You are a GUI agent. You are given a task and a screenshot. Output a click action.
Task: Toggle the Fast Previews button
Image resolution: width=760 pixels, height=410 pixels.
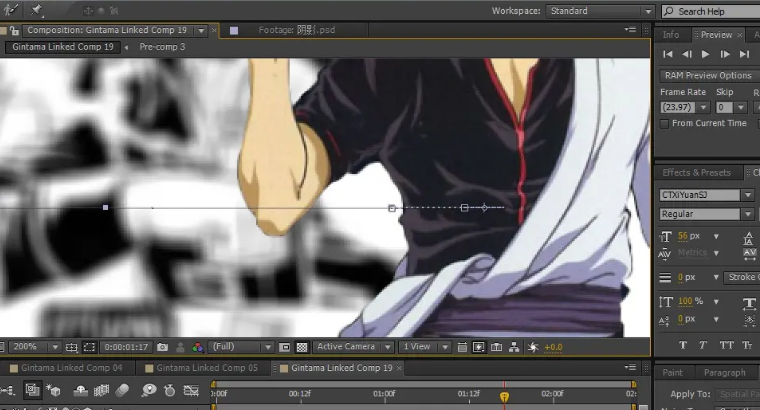478,347
